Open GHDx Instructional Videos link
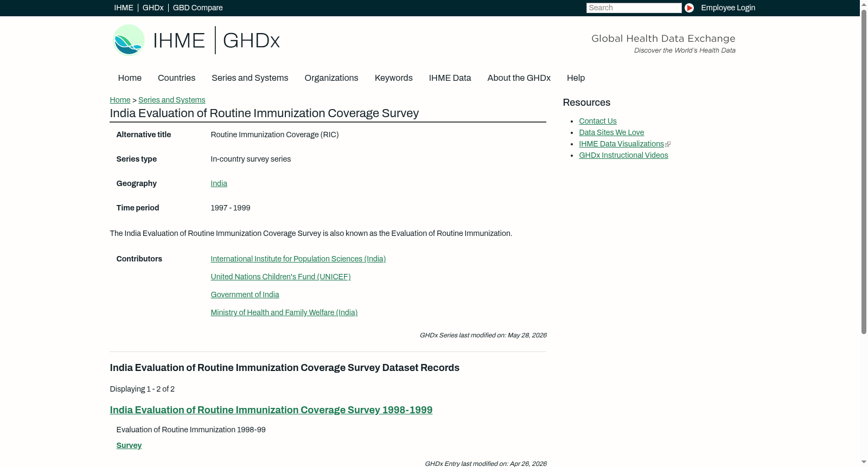Viewport: 868px width, 467px height. click(623, 155)
